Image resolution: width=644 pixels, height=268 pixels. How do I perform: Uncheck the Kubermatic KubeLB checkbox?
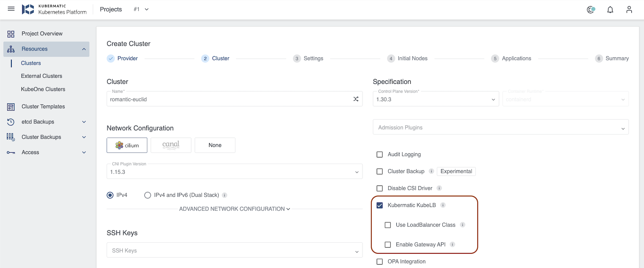coord(380,205)
